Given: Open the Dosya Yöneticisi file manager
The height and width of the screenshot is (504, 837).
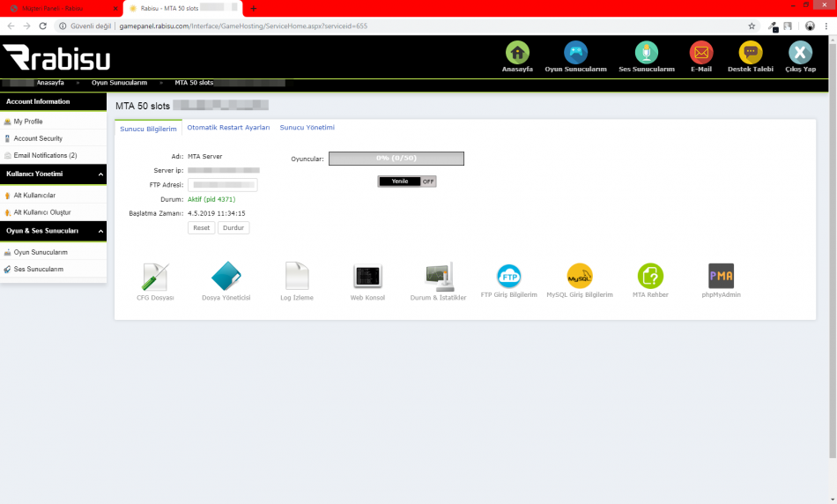Looking at the screenshot, I should pos(226,276).
